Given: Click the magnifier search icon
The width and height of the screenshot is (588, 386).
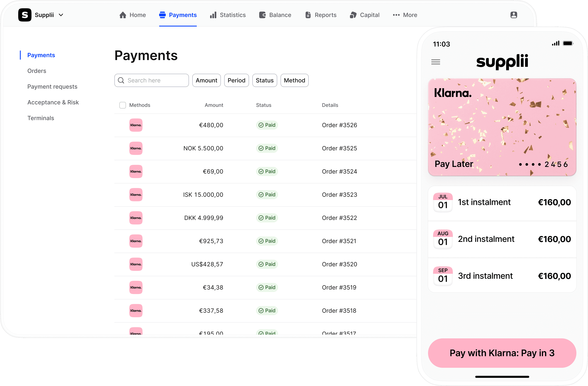Looking at the screenshot, I should click(121, 80).
